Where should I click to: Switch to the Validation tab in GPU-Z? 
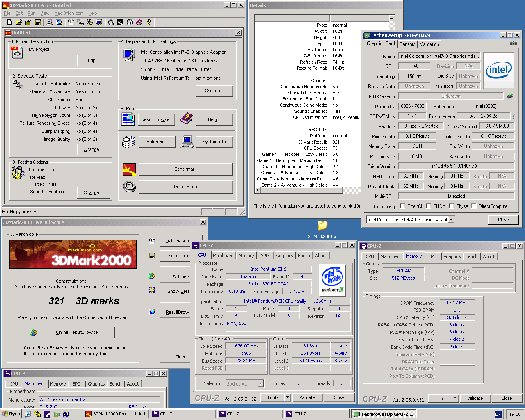(x=429, y=44)
